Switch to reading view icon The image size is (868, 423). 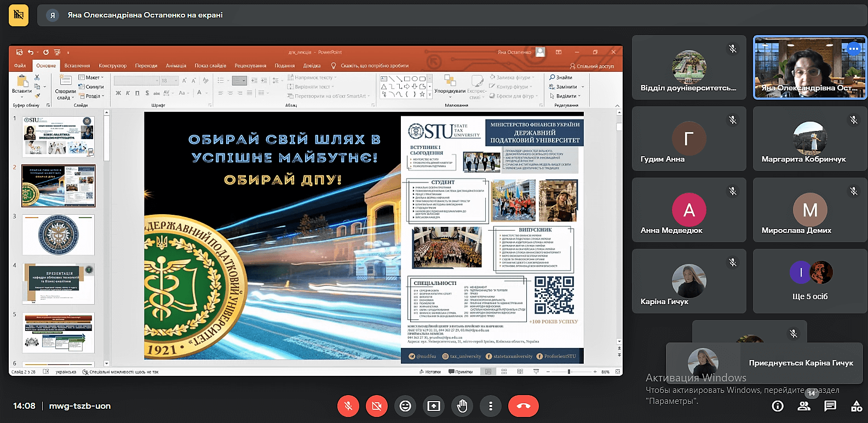pyautogui.click(x=520, y=371)
